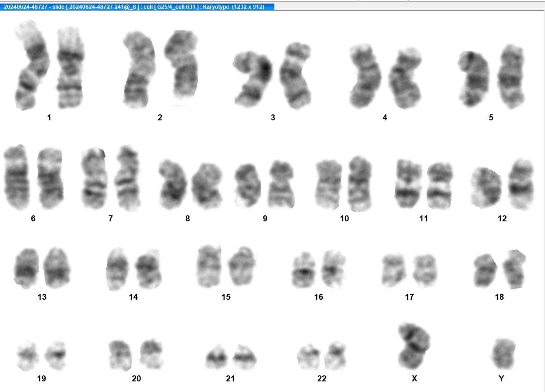Select the left chromosome 22
The image size is (545, 392).
point(308,357)
